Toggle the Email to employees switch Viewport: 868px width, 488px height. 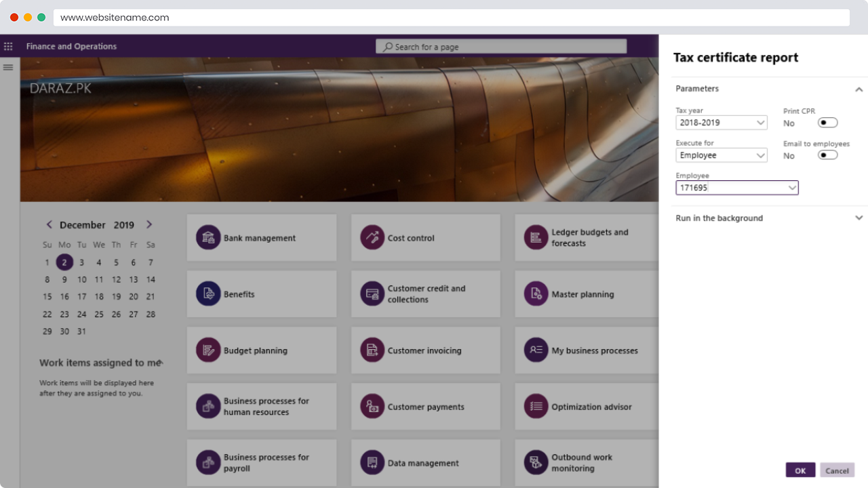(828, 155)
